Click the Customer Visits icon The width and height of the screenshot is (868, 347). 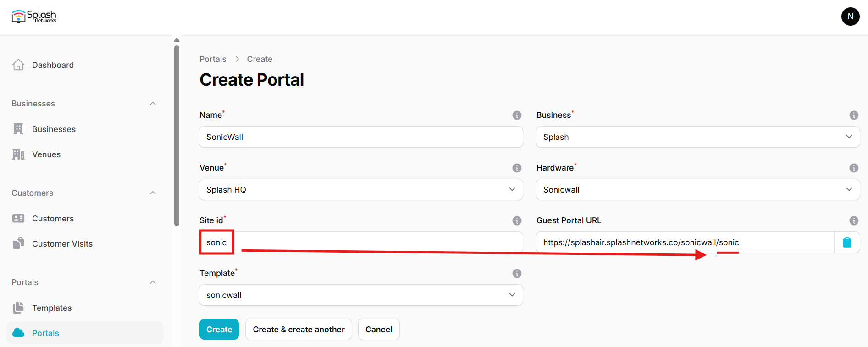click(x=18, y=243)
